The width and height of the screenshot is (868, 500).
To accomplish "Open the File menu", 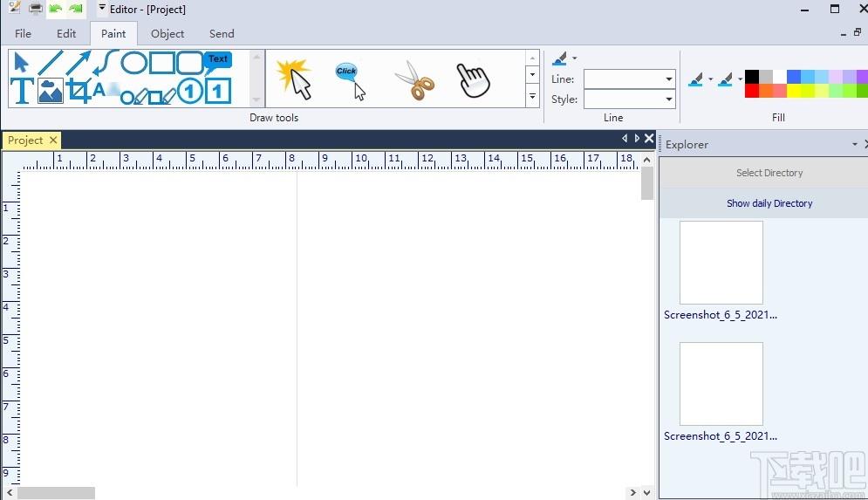I will tap(23, 34).
